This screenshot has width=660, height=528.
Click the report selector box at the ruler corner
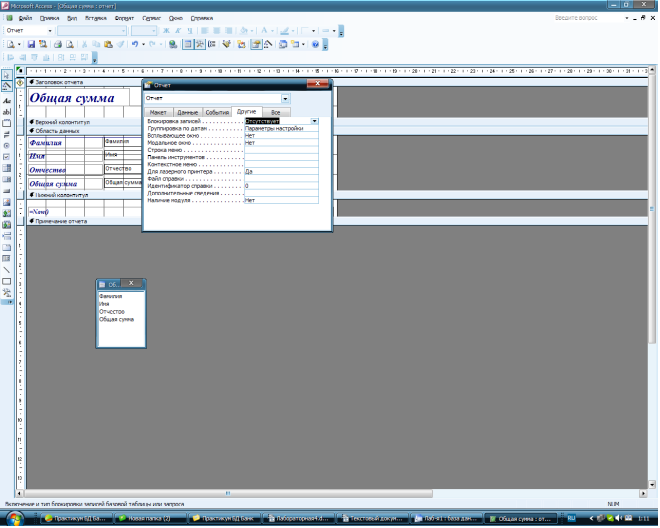pos(20,70)
